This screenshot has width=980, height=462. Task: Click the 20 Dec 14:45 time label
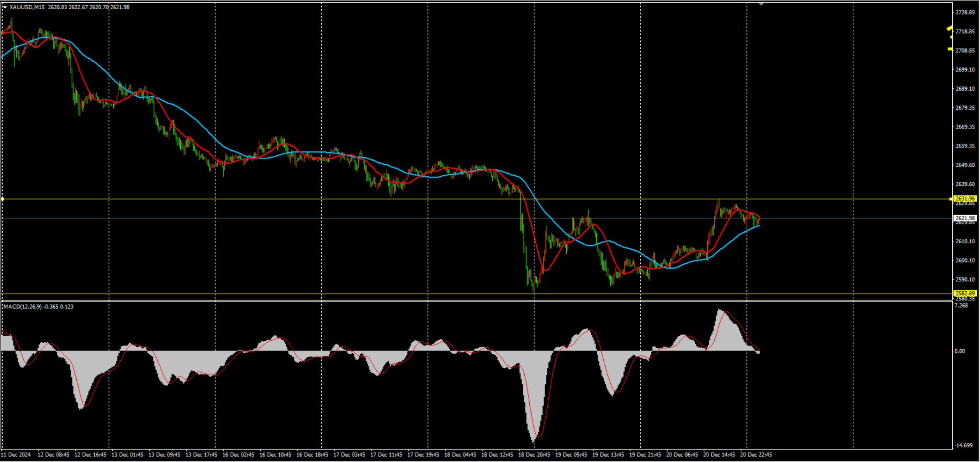[x=719, y=455]
